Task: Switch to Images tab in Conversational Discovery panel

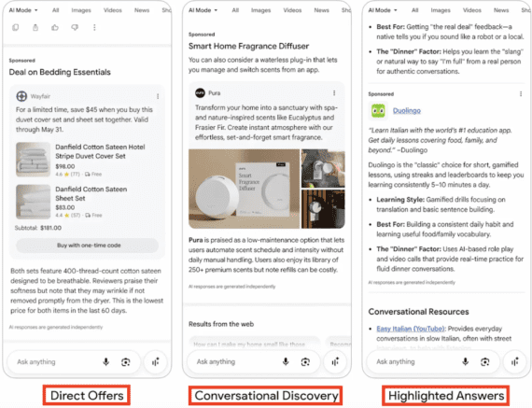Action: [x=261, y=10]
